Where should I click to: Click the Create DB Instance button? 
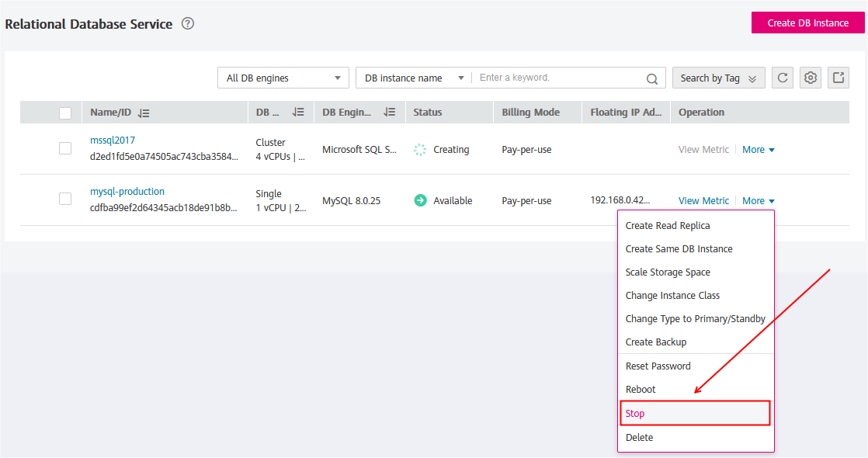coord(807,23)
